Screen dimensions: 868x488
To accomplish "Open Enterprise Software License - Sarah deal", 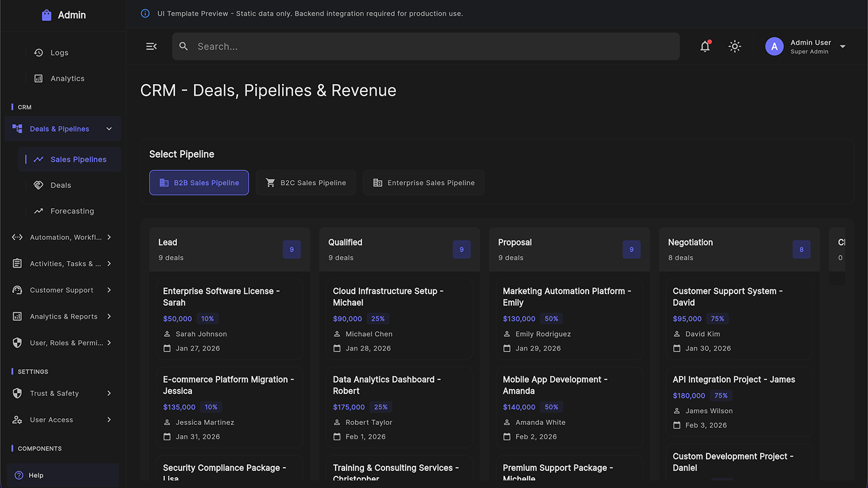I will coord(230,319).
